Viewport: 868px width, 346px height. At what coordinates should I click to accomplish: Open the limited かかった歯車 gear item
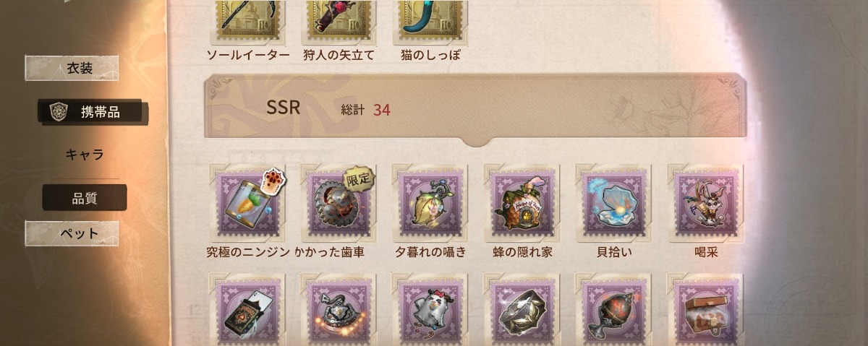(x=339, y=204)
